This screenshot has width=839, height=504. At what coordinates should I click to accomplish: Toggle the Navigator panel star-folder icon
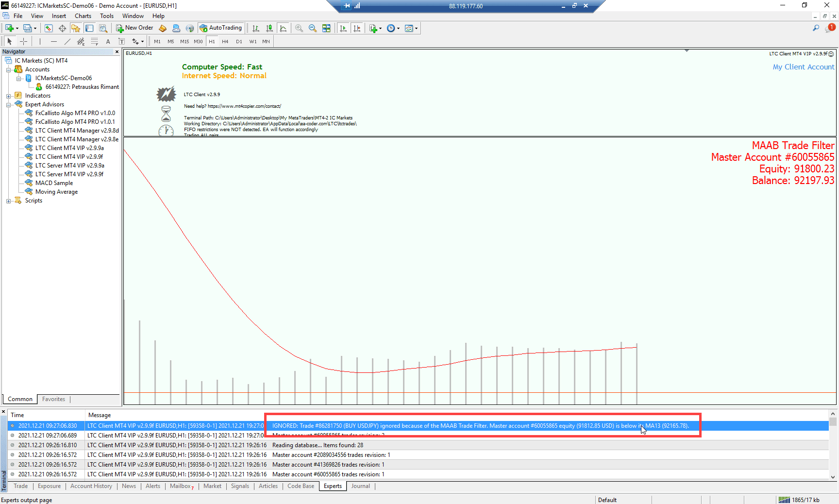tap(76, 28)
